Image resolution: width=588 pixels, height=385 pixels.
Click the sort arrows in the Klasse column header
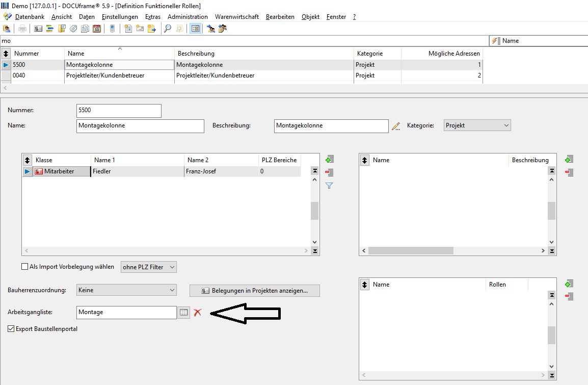28,160
